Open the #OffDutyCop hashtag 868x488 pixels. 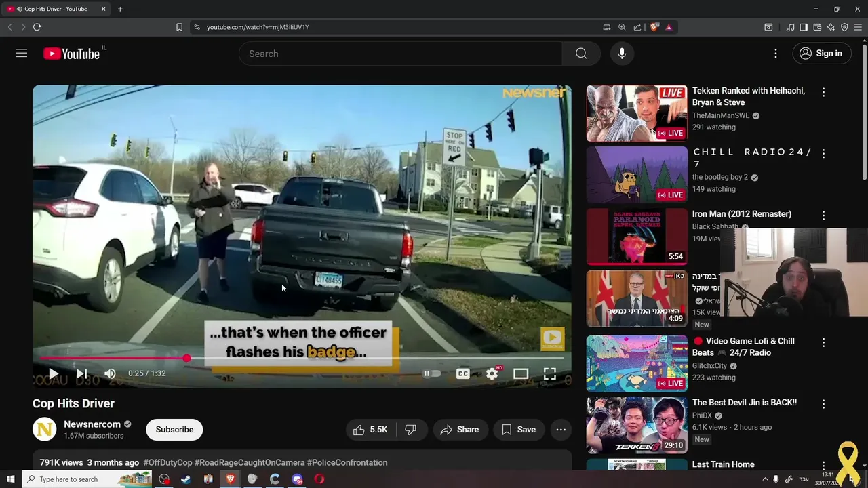pos(167,462)
